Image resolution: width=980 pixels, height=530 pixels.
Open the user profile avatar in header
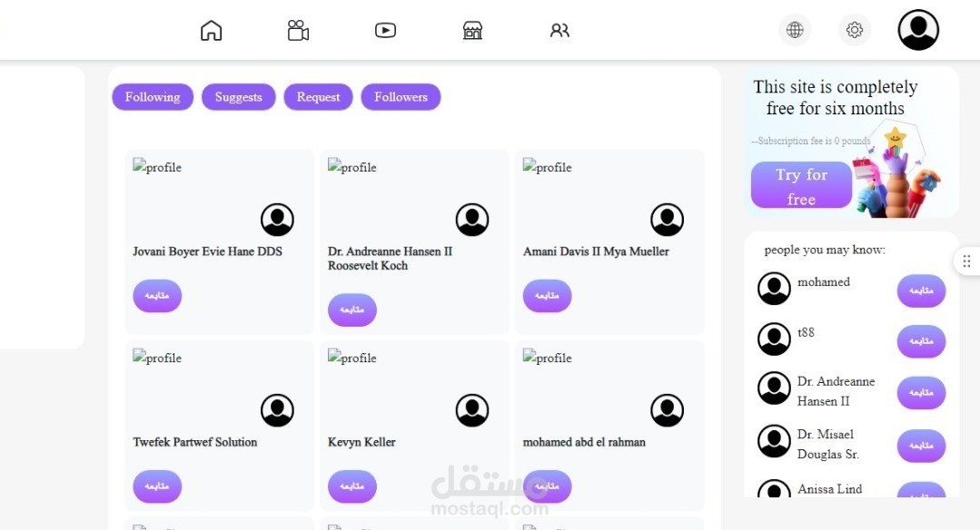[918, 30]
